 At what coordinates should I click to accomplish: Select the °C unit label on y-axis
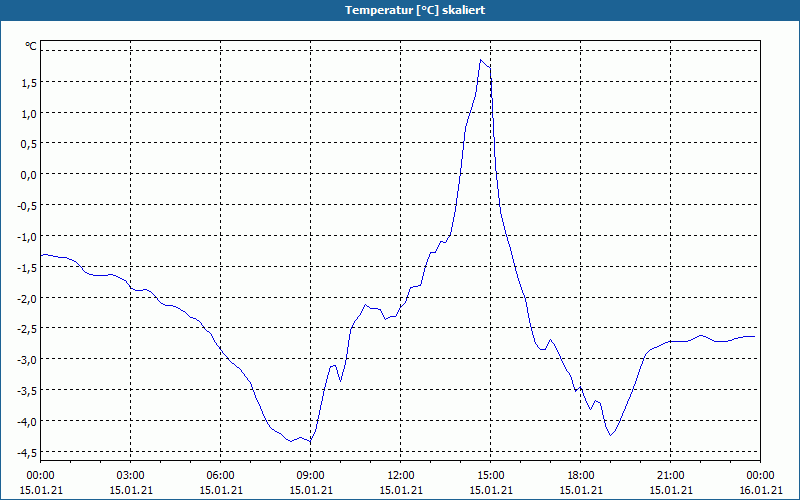[x=31, y=46]
